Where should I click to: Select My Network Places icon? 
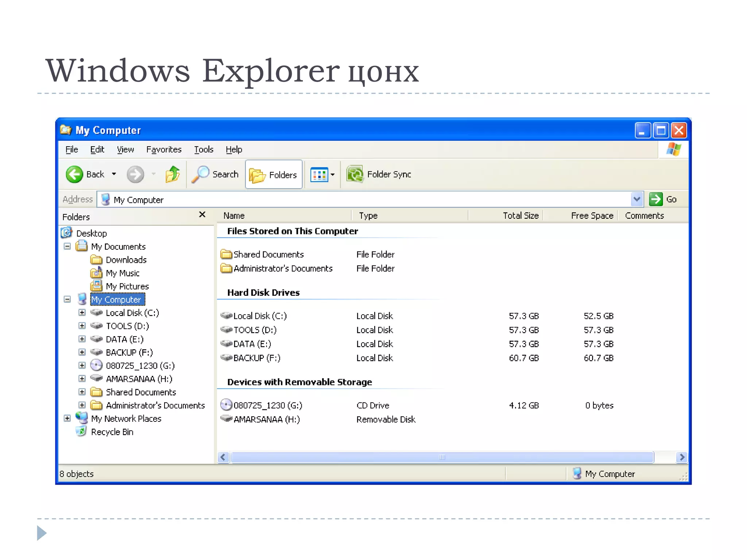click(82, 418)
